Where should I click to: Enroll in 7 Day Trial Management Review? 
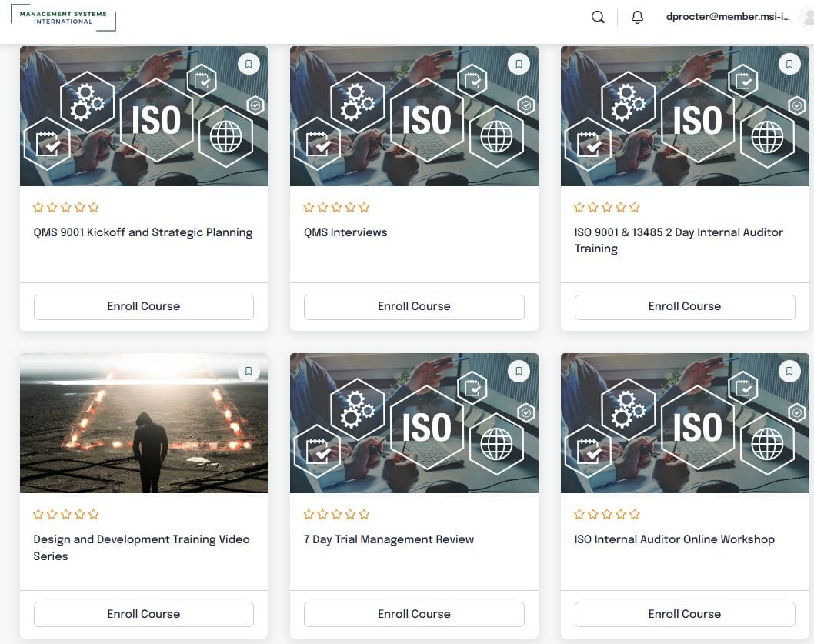(414, 614)
